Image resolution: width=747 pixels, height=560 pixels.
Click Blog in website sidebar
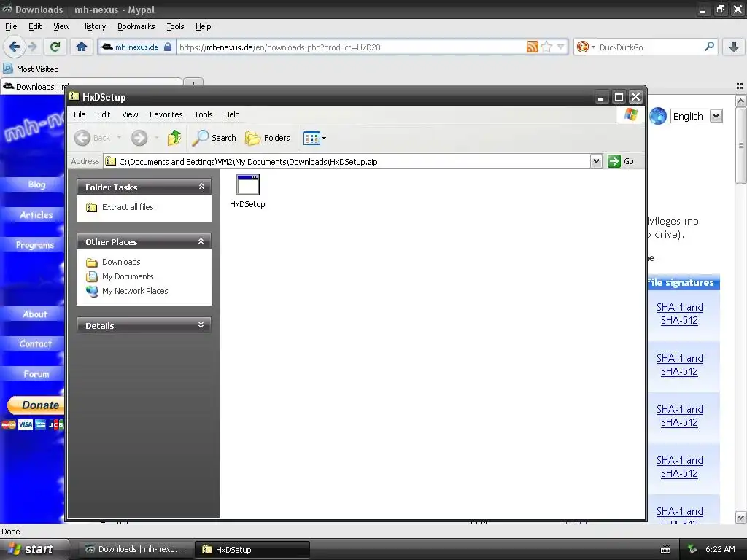(x=36, y=184)
